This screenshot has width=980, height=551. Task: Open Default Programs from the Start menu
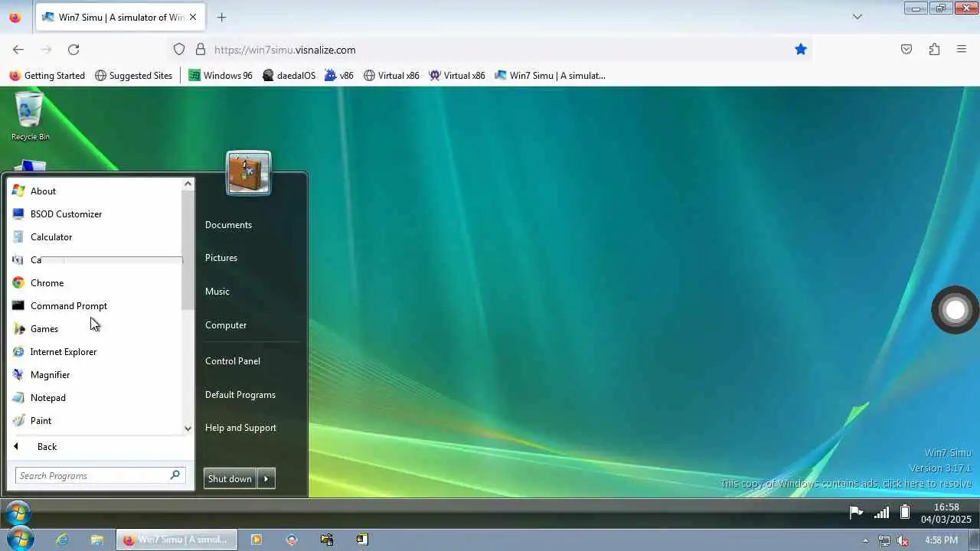pos(240,395)
